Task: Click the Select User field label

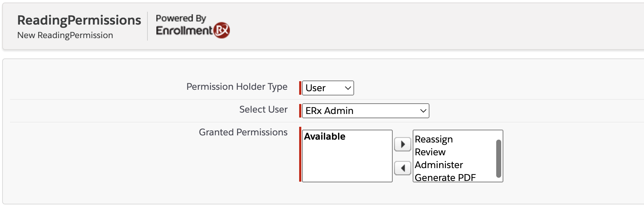Action: pos(263,109)
